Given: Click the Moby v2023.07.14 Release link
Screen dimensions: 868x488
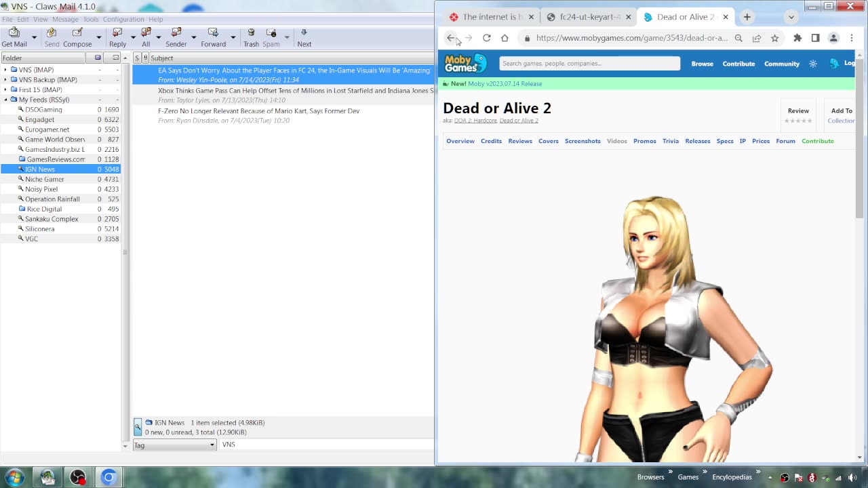Looking at the screenshot, I should coord(505,83).
